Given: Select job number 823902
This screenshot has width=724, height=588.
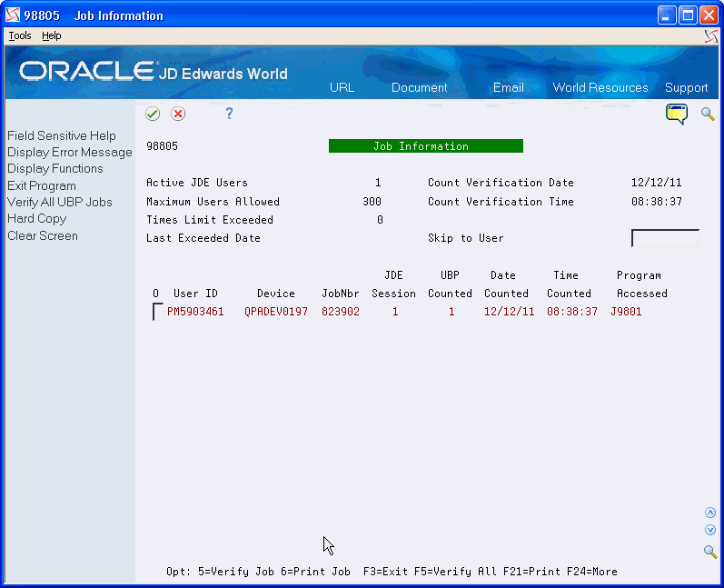Looking at the screenshot, I should 341,312.
